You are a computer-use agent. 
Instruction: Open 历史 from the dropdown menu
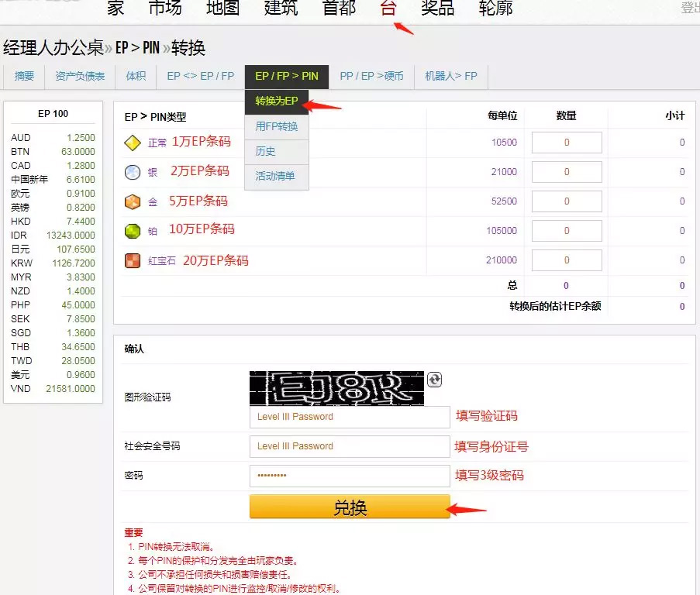tap(266, 151)
